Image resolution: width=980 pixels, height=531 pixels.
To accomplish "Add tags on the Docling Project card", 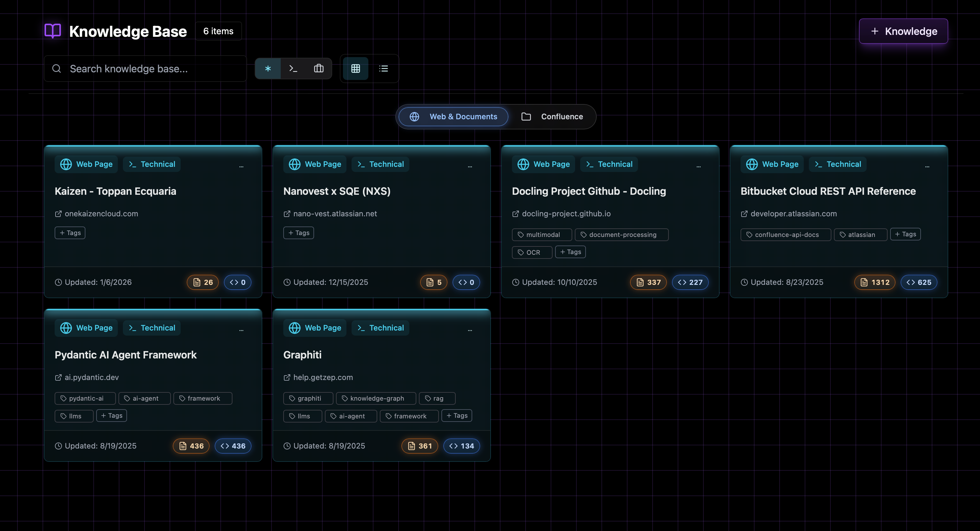I will [570, 252].
